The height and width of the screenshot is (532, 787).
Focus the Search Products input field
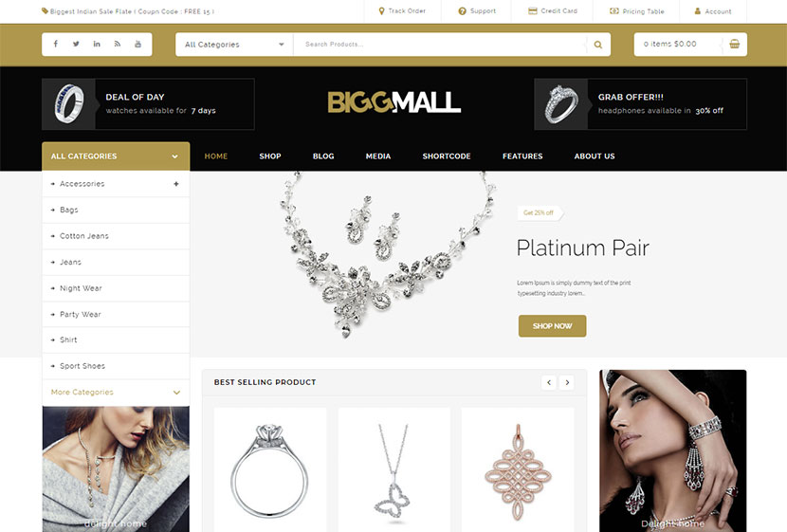(440, 45)
